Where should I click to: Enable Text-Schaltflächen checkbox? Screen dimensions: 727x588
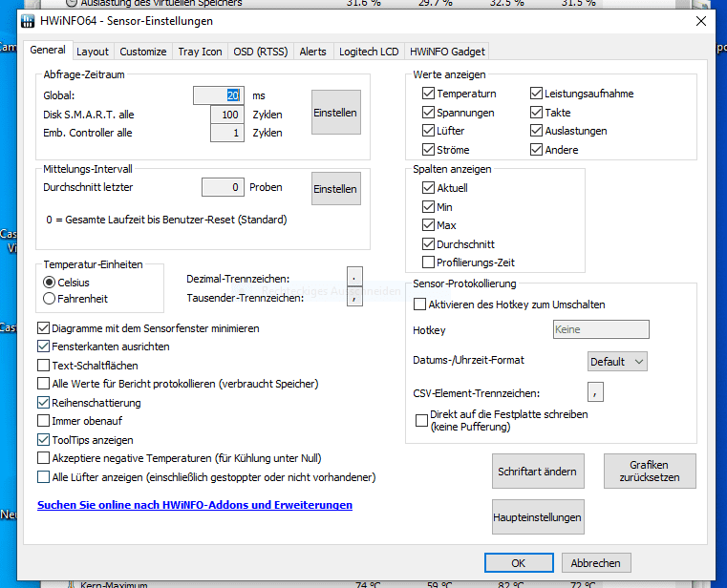[43, 366]
